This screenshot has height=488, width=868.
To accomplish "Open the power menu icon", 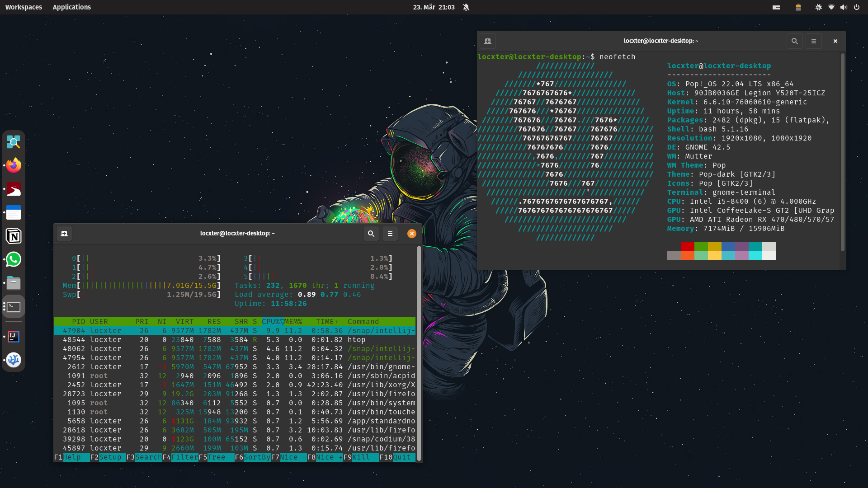I will [857, 7].
